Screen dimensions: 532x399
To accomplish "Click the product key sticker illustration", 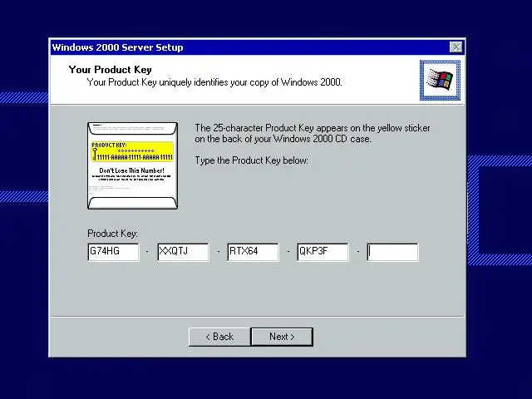I will [x=132, y=165].
